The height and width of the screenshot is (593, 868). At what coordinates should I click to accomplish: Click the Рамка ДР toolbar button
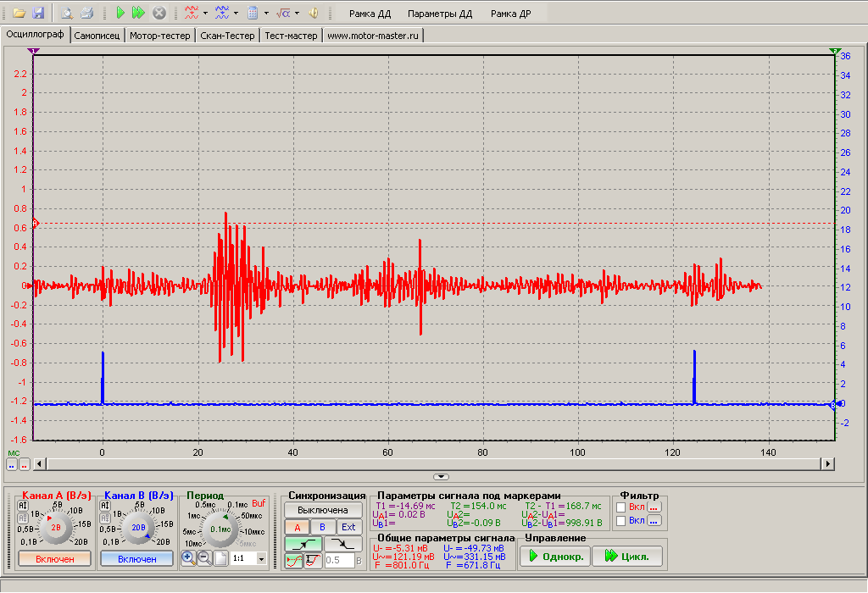coord(511,14)
